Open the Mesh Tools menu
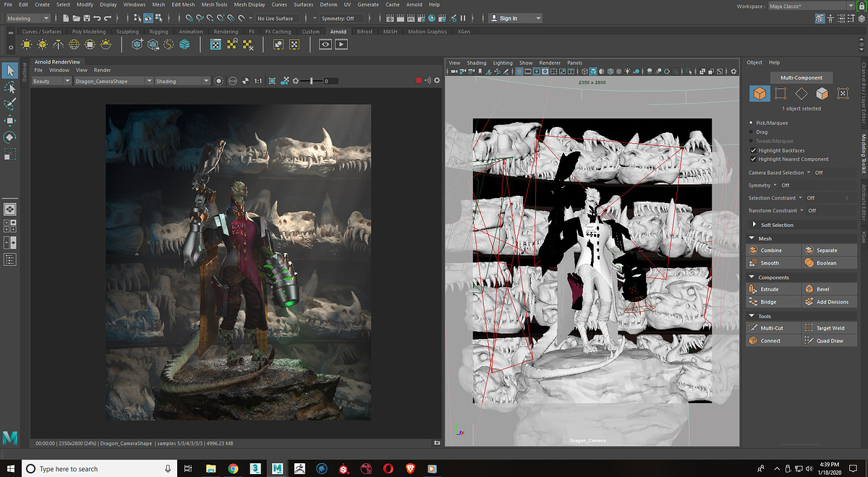The image size is (868, 477). [x=214, y=4]
